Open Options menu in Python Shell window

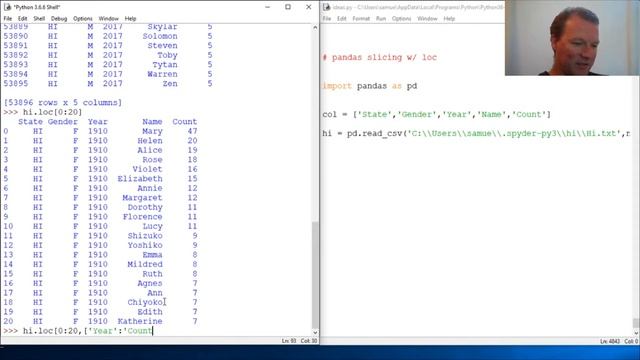83,19
